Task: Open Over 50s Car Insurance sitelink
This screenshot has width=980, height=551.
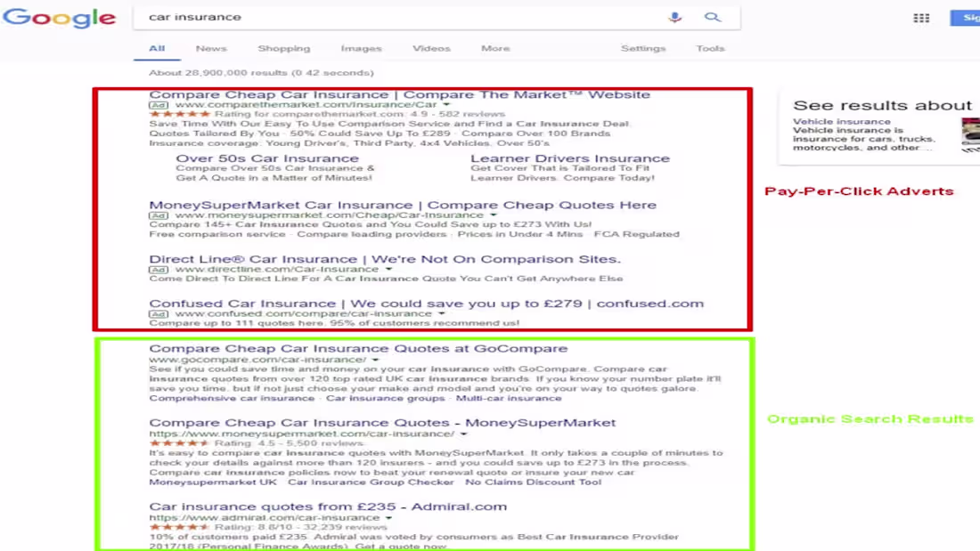Action: (x=267, y=158)
